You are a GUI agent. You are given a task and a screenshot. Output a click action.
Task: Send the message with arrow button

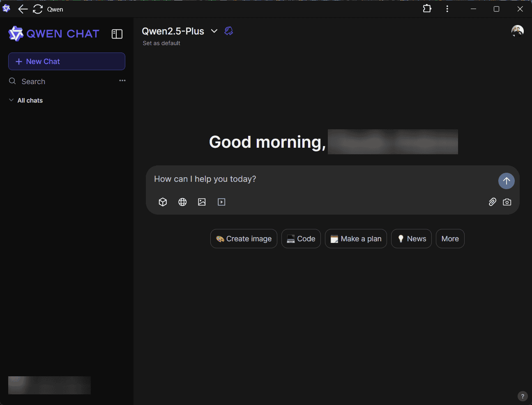(x=507, y=181)
